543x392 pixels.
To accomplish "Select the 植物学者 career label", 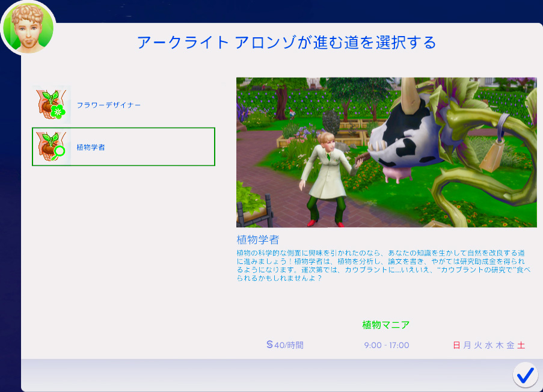I will pos(91,147).
